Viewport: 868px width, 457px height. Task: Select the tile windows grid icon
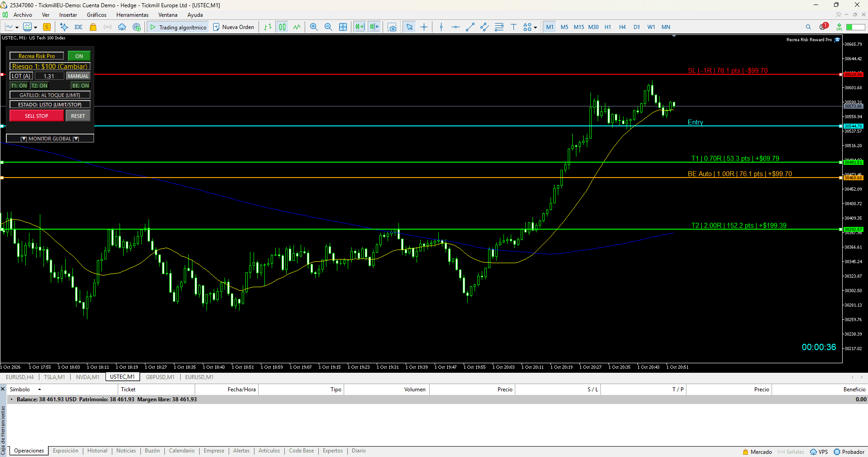[343, 27]
